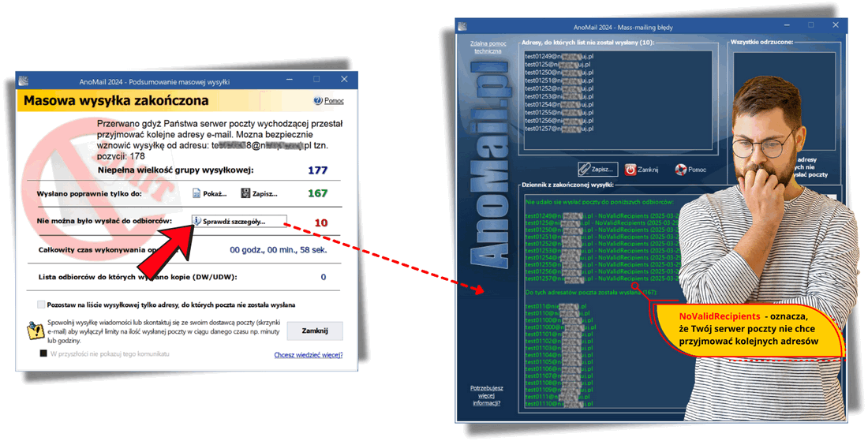Tick 'Pozostaw na liście wysyłkowej tylko adresy' checkbox
The height and width of the screenshot is (441, 868).
(41, 305)
